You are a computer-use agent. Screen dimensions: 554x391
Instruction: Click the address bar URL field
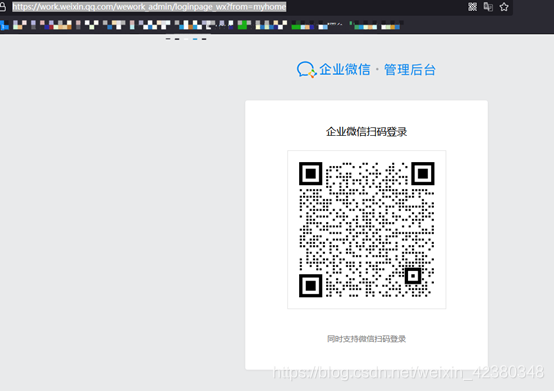(x=149, y=7)
